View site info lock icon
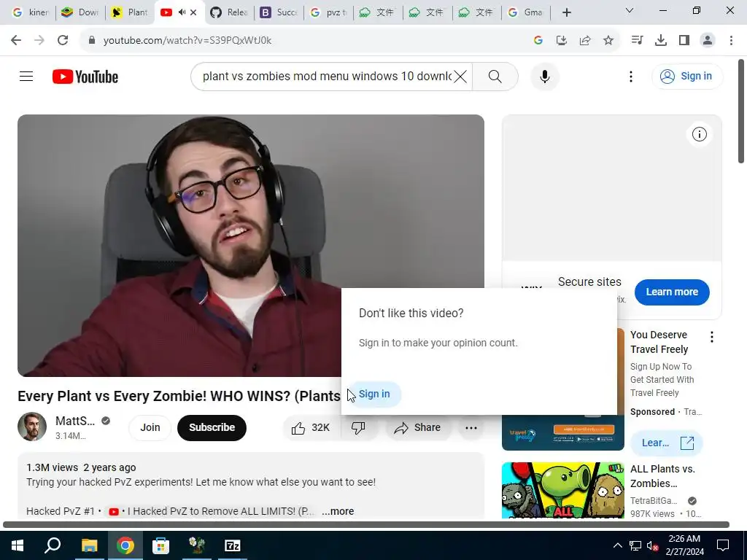747x560 pixels. coord(91,40)
